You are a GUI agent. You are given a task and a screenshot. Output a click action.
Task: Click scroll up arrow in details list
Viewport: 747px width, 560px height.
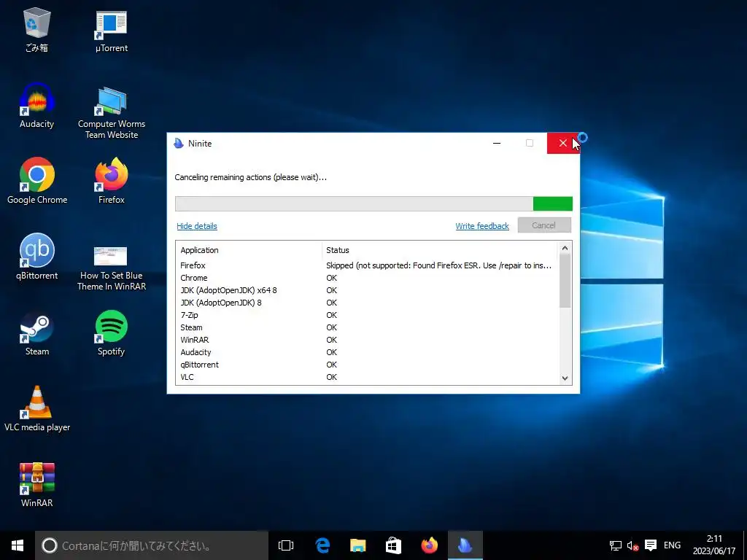coord(565,248)
